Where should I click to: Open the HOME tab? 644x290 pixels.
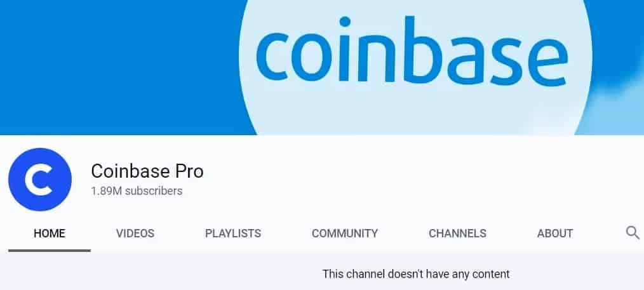[x=50, y=234]
